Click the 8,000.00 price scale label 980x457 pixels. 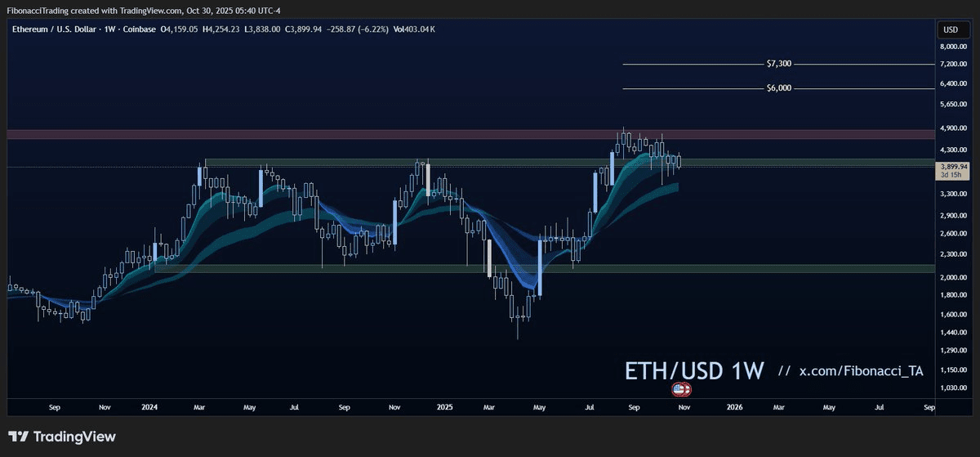tap(952, 47)
